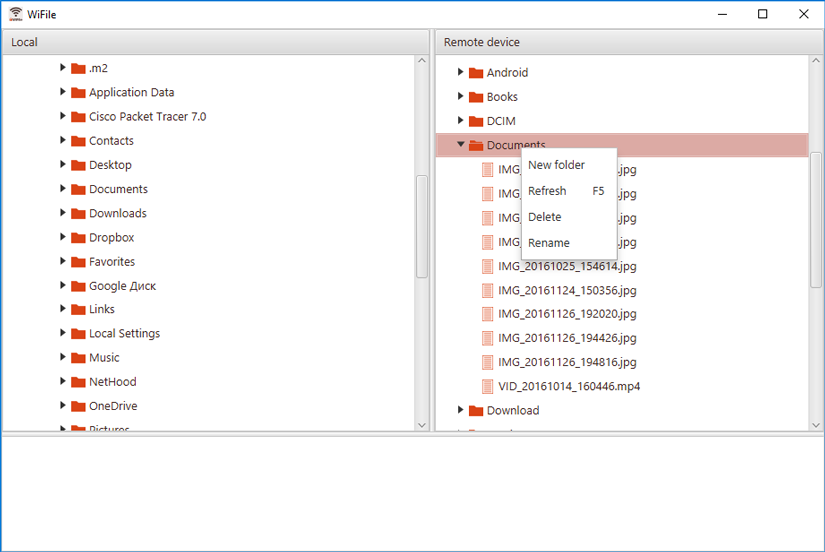The image size is (825, 552).
Task: Click file icon of IMG_20161126_194426.jpg
Action: click(488, 338)
